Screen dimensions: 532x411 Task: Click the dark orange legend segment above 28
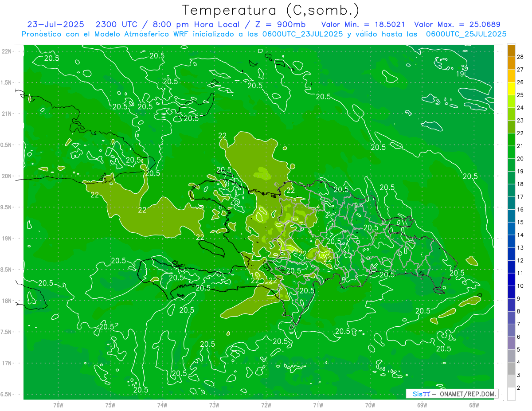[511, 51]
